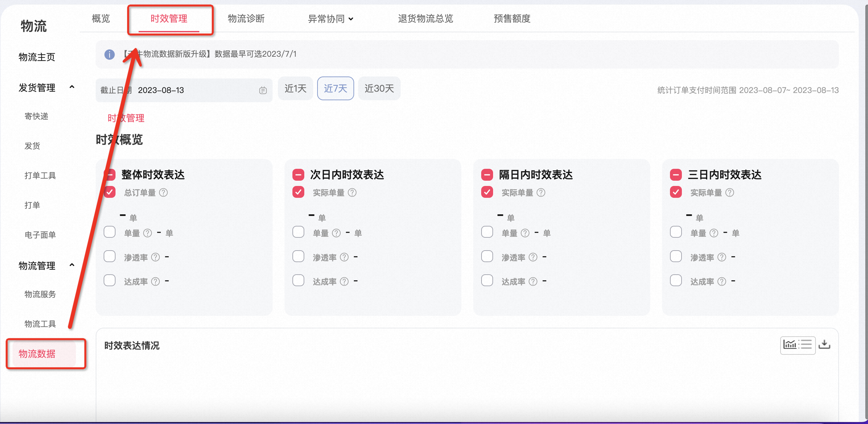Uncheck 实际单量 in 隔日内时效表达
The image size is (868, 424).
coord(487,192)
